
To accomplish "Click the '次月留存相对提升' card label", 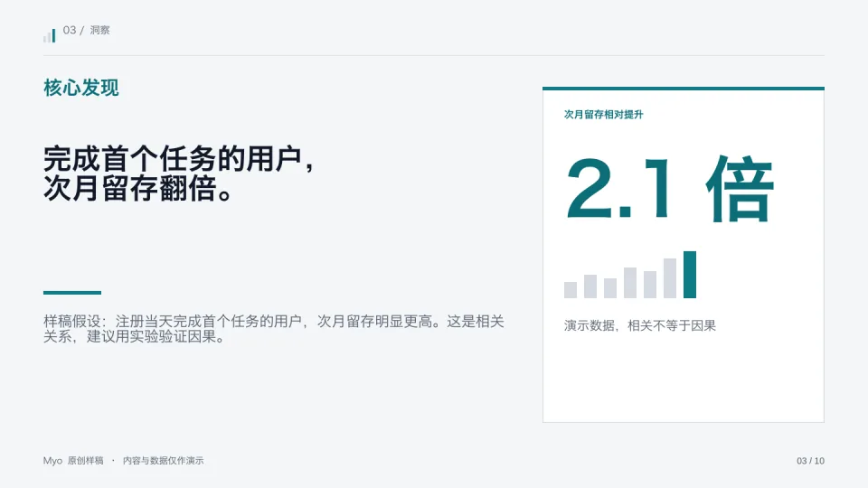I will tap(603, 115).
